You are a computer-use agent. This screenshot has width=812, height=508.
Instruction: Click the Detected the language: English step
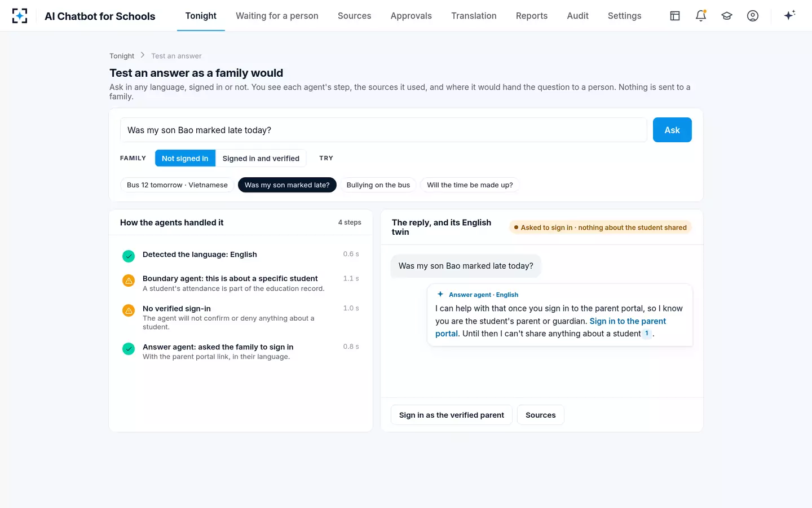pos(200,255)
